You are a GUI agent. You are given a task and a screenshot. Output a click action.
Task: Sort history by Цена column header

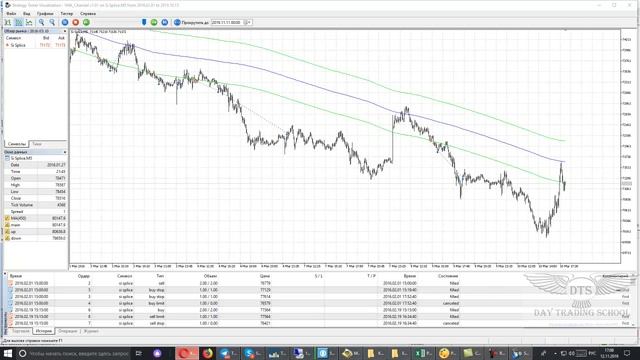click(264, 276)
